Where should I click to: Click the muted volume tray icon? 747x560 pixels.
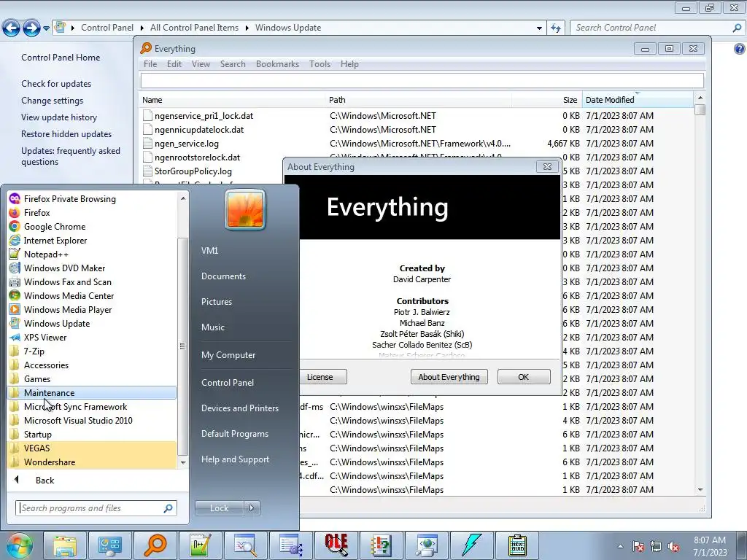(x=673, y=546)
